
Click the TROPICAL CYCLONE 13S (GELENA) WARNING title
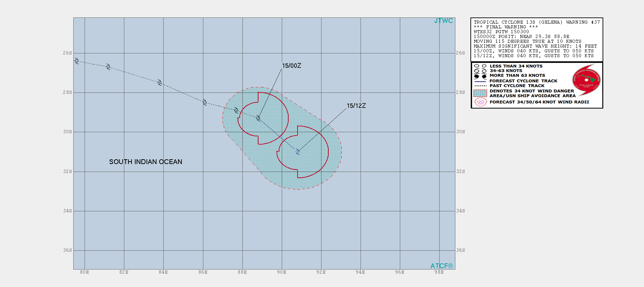pos(537,22)
